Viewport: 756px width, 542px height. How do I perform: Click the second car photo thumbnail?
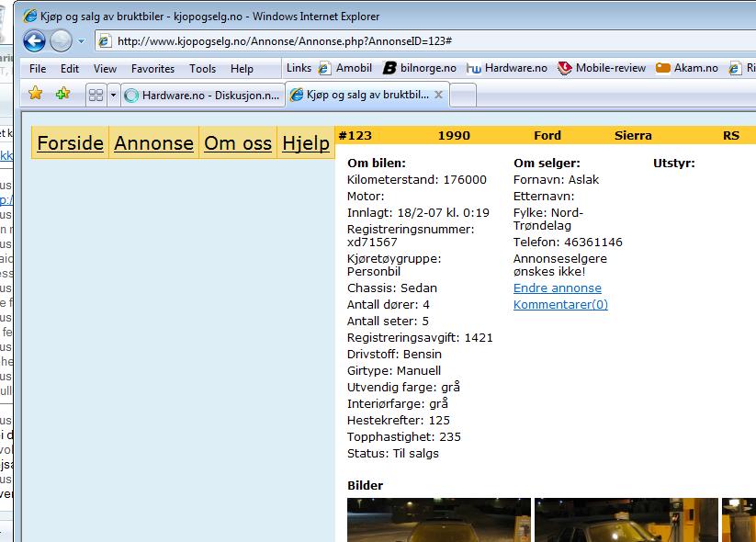click(626, 520)
